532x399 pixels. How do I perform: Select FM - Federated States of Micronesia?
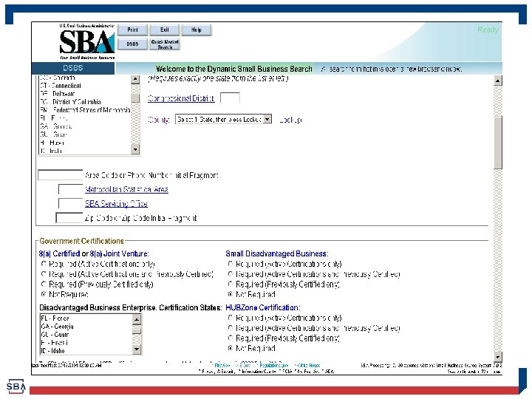coord(85,110)
